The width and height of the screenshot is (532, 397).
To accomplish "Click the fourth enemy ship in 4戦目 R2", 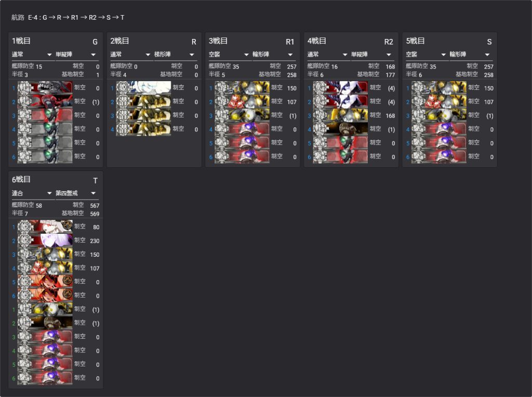I will point(340,129).
